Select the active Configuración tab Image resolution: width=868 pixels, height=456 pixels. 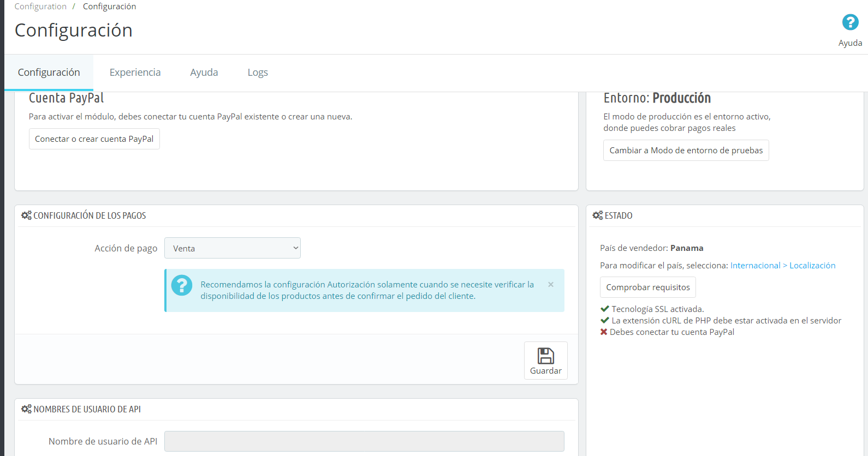pyautogui.click(x=49, y=73)
